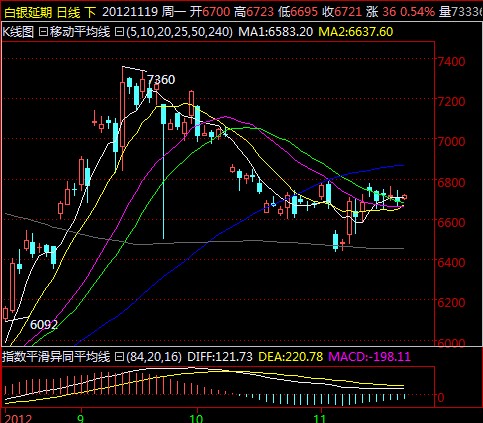The width and height of the screenshot is (483, 423).
Task: Click the MA2:6637.60 value
Action: [x=356, y=32]
